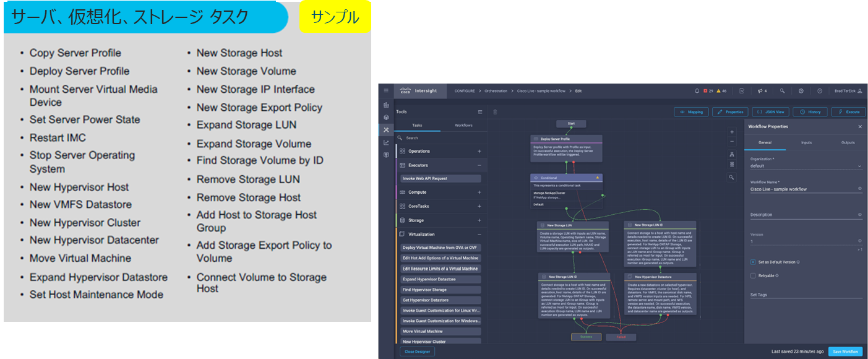Expand the Storage task category

click(479, 220)
